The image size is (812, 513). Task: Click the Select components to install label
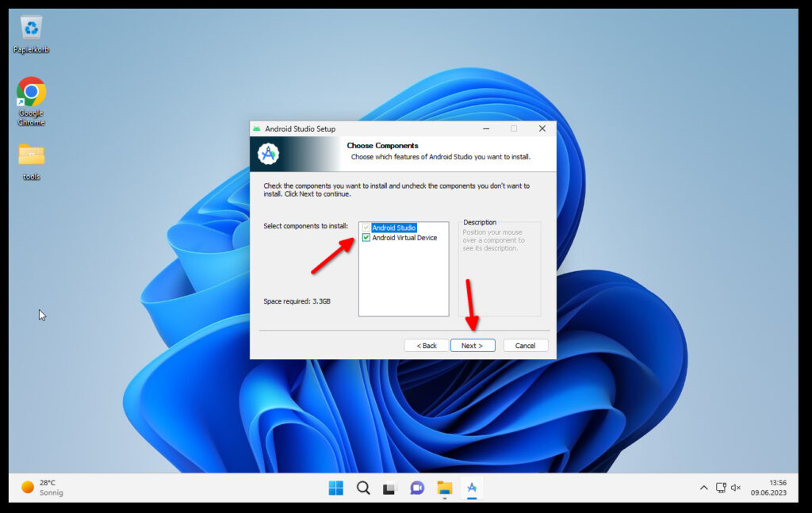tap(305, 226)
